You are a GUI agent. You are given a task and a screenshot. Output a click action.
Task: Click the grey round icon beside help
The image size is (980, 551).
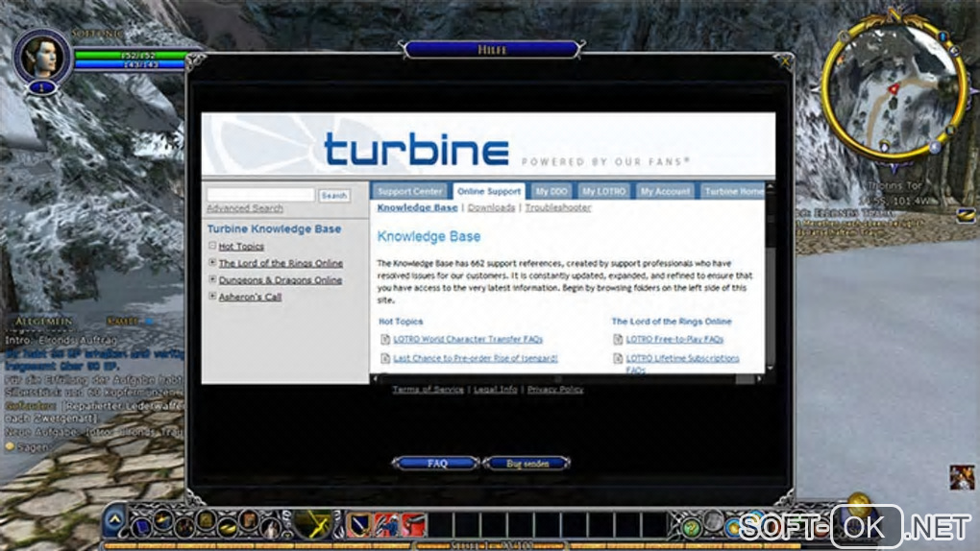pos(713,521)
